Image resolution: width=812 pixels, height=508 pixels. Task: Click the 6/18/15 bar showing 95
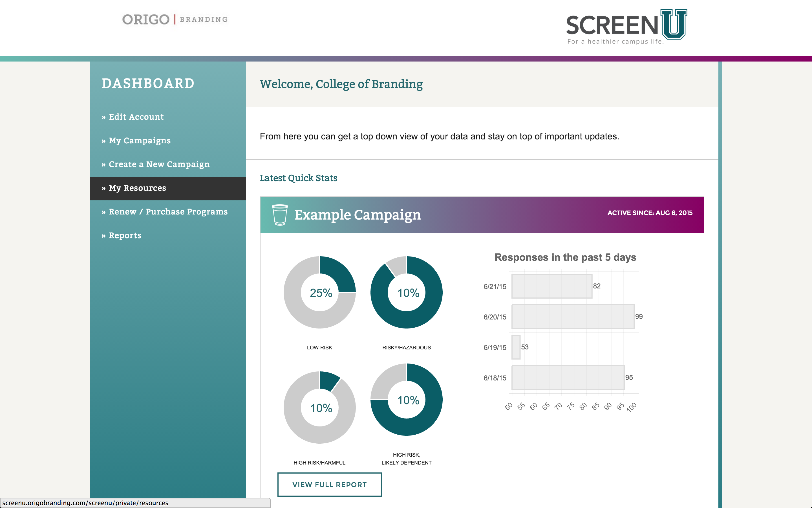pyautogui.click(x=568, y=378)
